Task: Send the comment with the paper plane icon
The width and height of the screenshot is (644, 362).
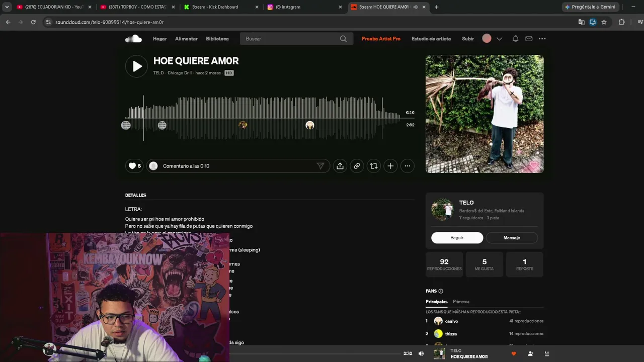Action: point(320,166)
